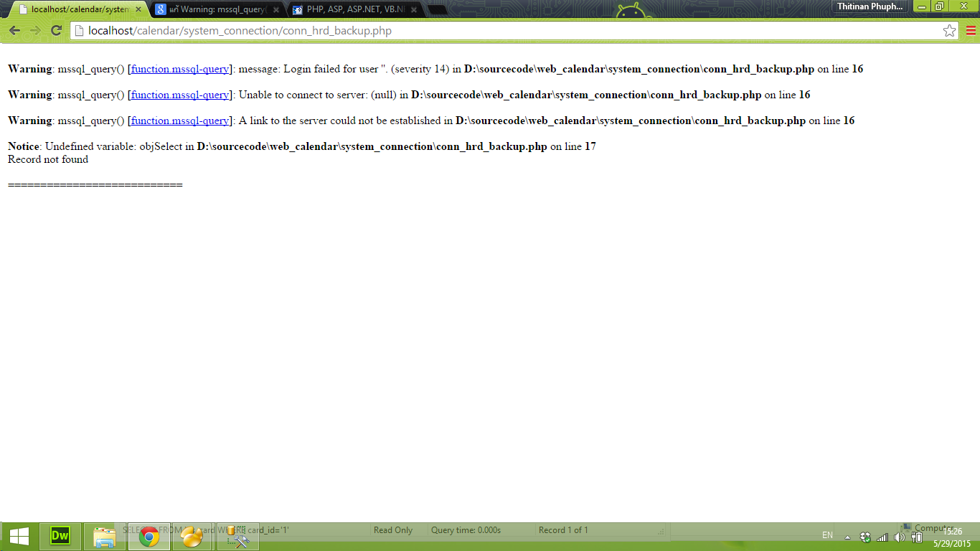Open function.mssql-query link in server link warning
The height and width of the screenshot is (551, 980).
(179, 121)
